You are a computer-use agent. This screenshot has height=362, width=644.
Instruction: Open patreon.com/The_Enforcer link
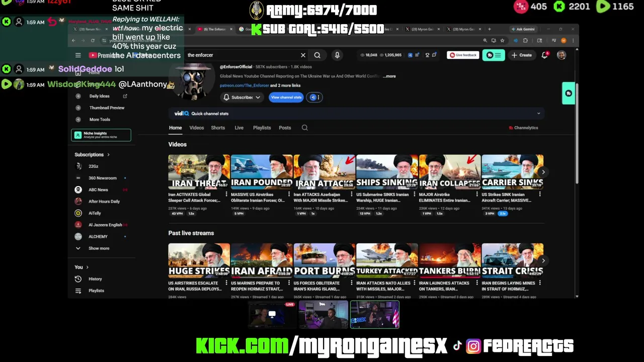pos(244,85)
